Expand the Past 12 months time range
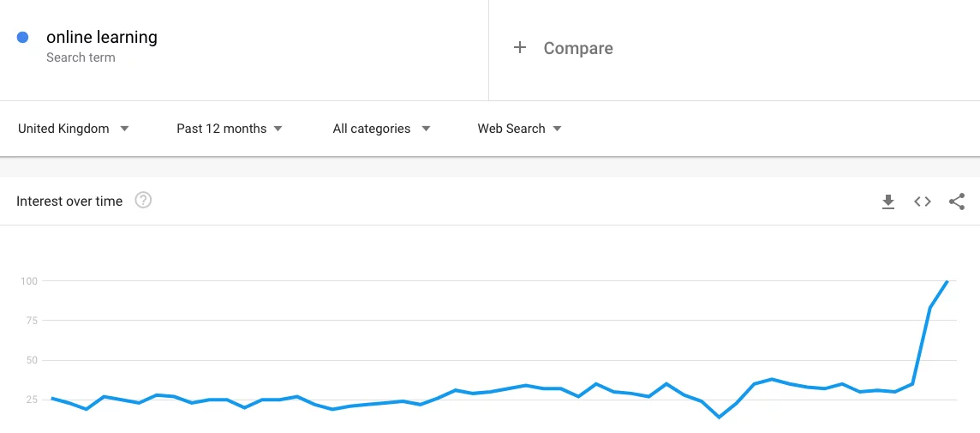Viewport: 980px width, 433px height. pyautogui.click(x=230, y=129)
